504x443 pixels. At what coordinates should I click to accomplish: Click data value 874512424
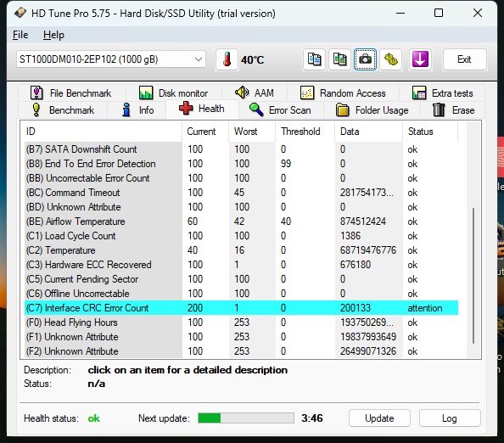[x=363, y=222]
